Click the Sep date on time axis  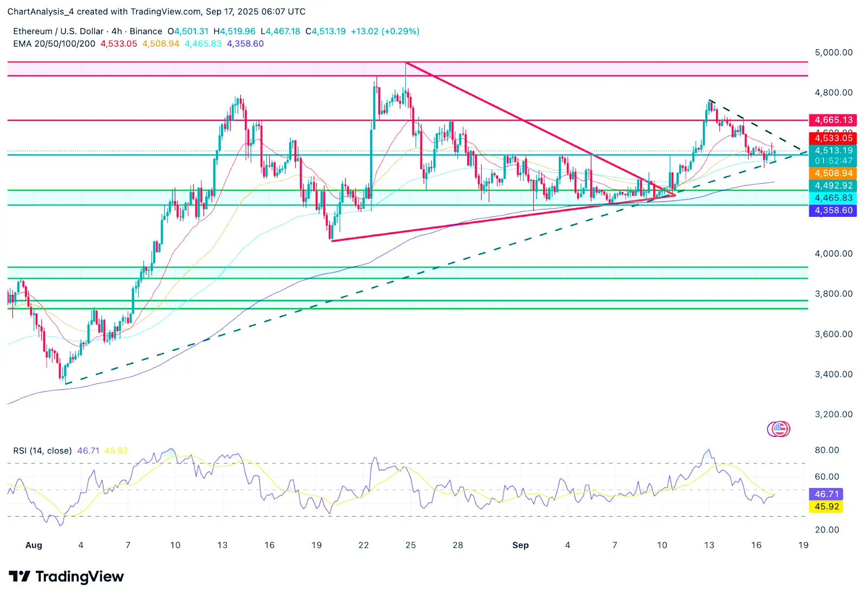pos(520,545)
